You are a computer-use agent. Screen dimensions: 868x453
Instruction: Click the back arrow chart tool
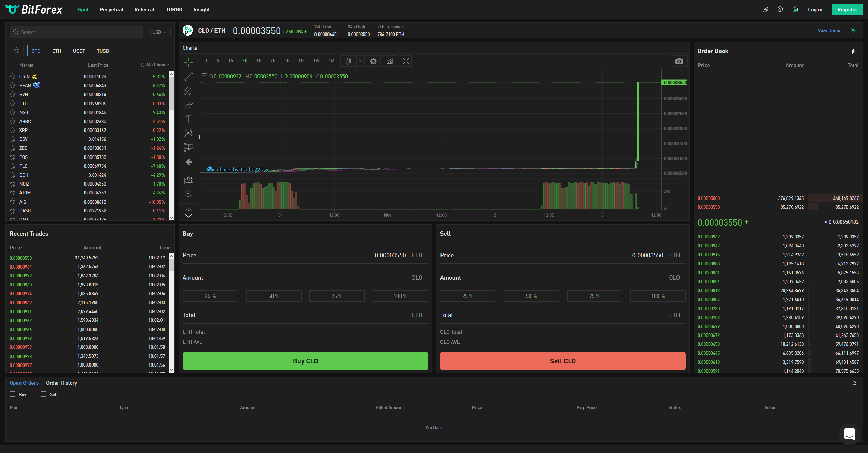(188, 162)
